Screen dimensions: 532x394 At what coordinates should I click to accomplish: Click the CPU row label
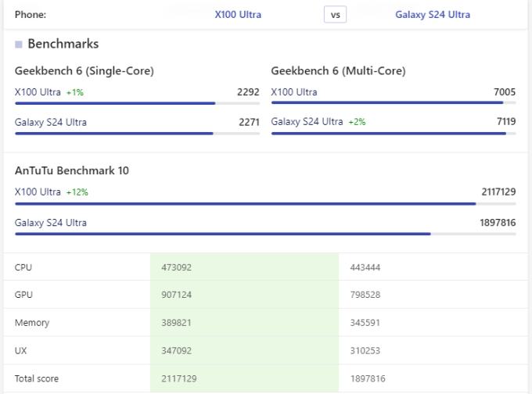pos(23,267)
